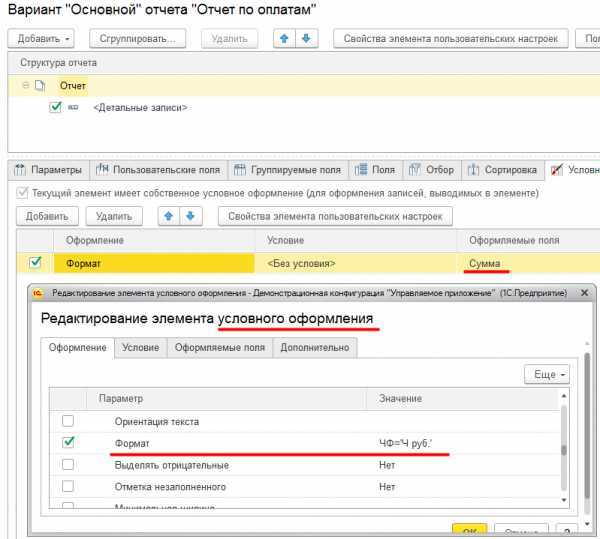The width and height of the screenshot is (600, 539).
Task: Toggle own conditional formatting checkbox
Action: [22, 193]
